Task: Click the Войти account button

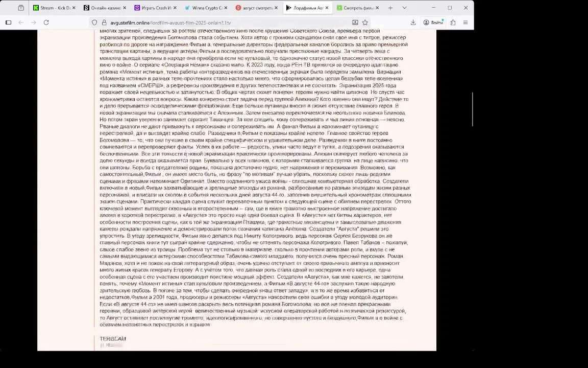Action: click(x=433, y=22)
